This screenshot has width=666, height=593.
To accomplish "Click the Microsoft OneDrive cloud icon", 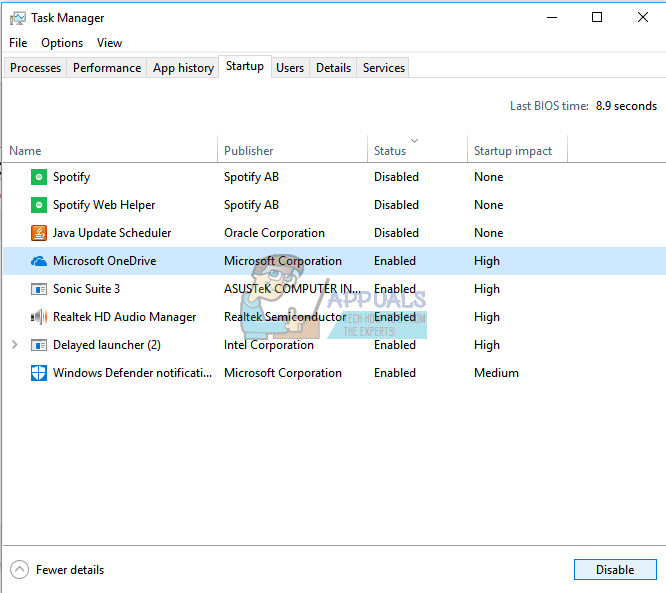I will pyautogui.click(x=39, y=261).
